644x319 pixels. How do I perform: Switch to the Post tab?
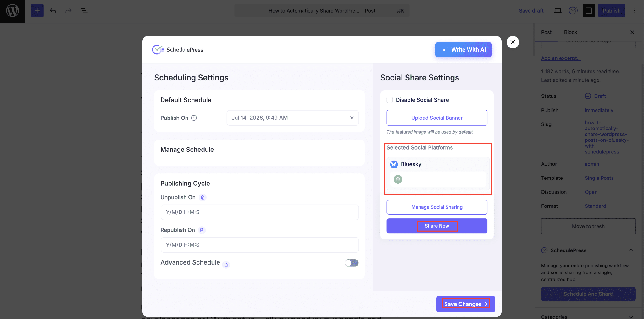tap(546, 32)
